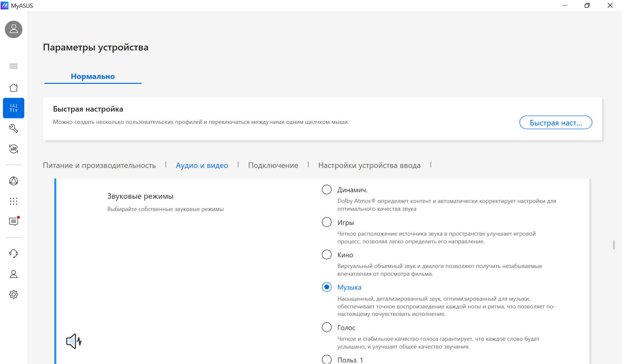Open the wrench customer support tools icon
Viewport: 622px width, 364px height.
[14, 128]
